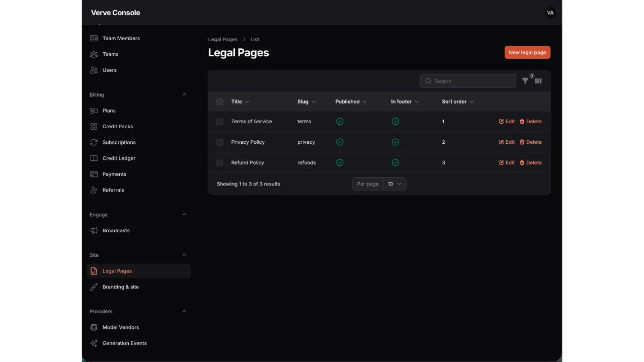644x362 pixels.
Task: Toggle table columns with the columns icon
Action: click(538, 81)
